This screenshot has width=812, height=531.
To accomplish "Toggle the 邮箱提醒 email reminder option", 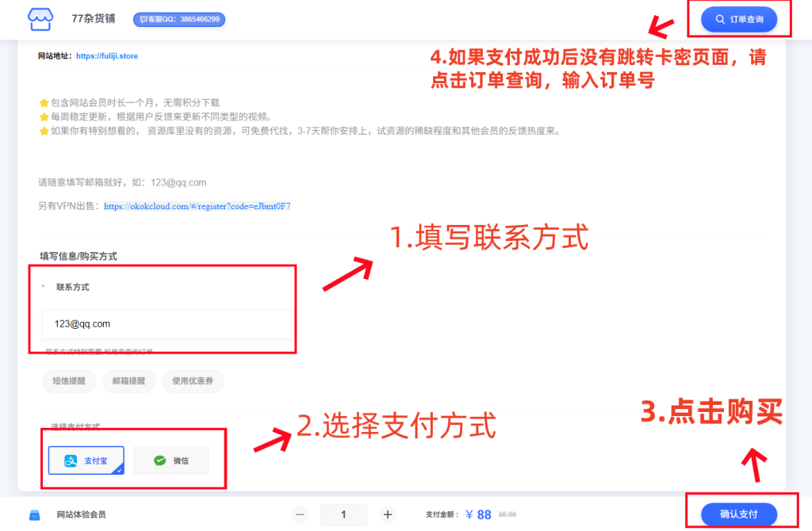I will coord(128,381).
